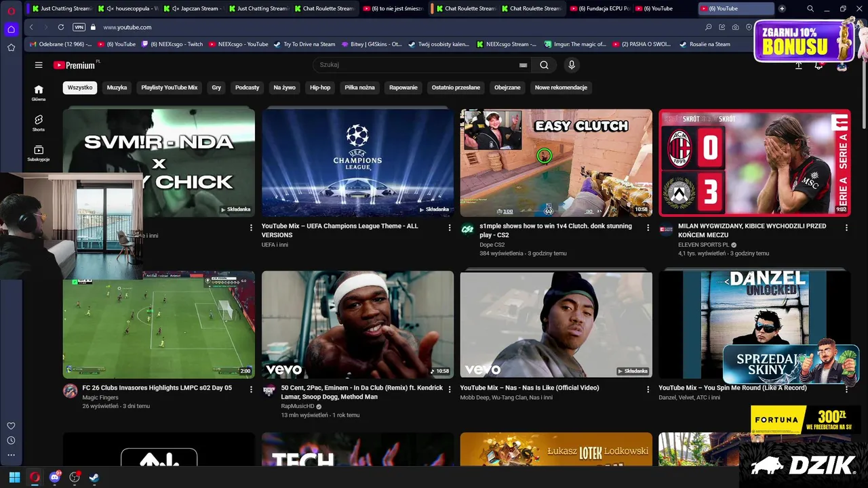Open Windows Start button
The width and height of the screenshot is (868, 488).
click(14, 477)
